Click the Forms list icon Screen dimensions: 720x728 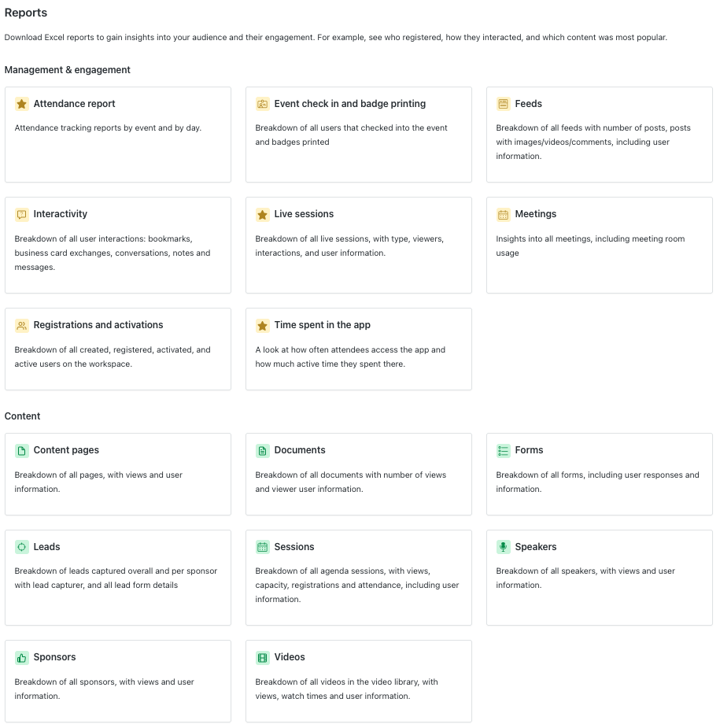click(x=503, y=450)
